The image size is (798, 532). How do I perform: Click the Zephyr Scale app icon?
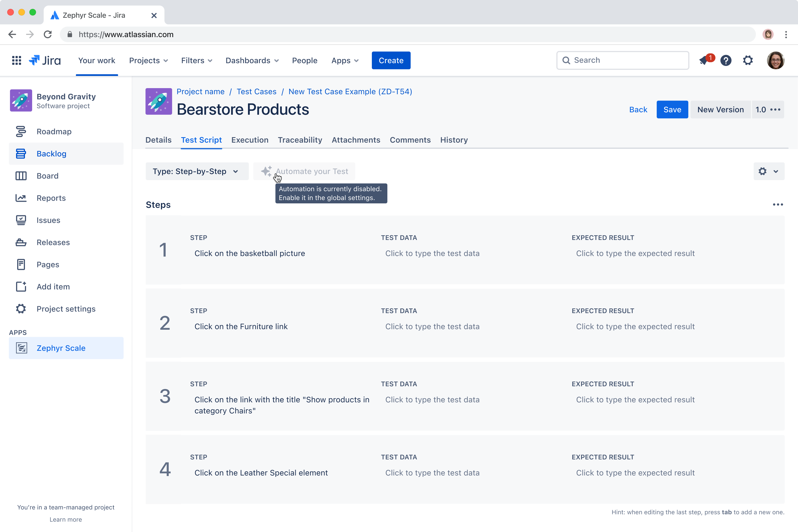click(22, 348)
